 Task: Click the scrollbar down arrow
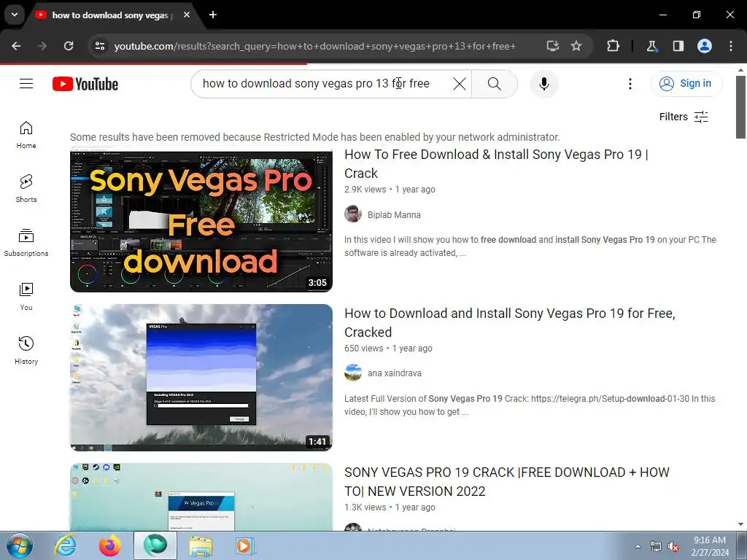coord(741,525)
